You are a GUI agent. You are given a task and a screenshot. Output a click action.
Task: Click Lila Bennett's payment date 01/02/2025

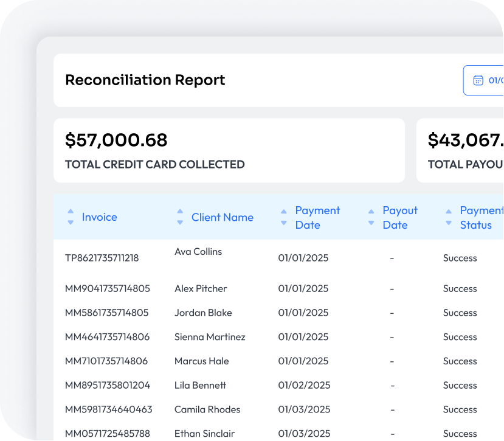pyautogui.click(x=304, y=385)
